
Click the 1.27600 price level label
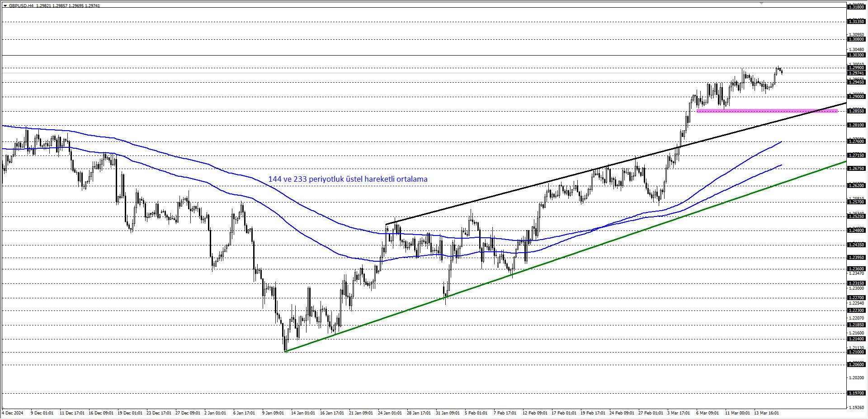(856, 141)
